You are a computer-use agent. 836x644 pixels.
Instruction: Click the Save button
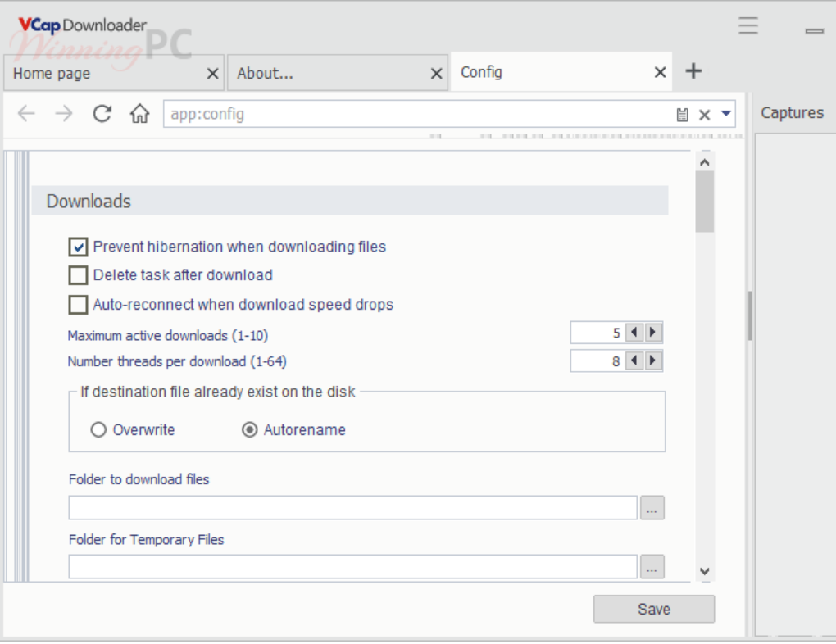(x=653, y=609)
